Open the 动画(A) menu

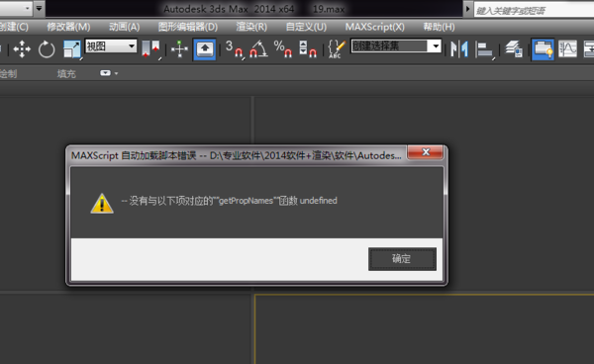click(x=125, y=27)
